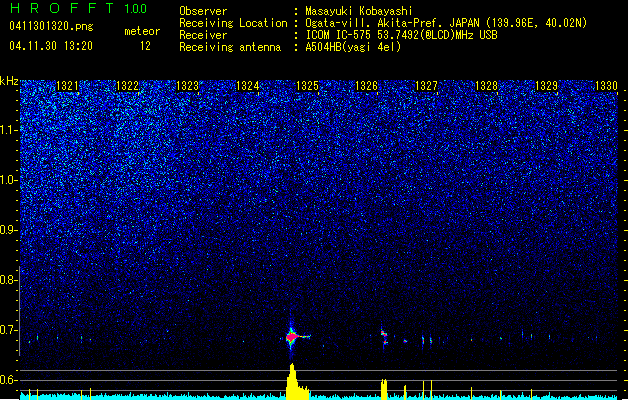Click the Receiving antenna label

pyautogui.click(x=230, y=47)
